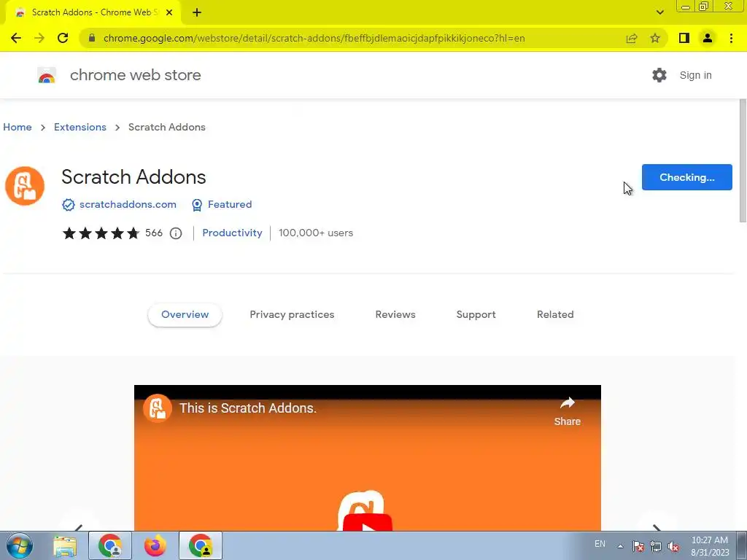Open Windows Explorer from the taskbar
747x560 pixels.
click(x=65, y=545)
